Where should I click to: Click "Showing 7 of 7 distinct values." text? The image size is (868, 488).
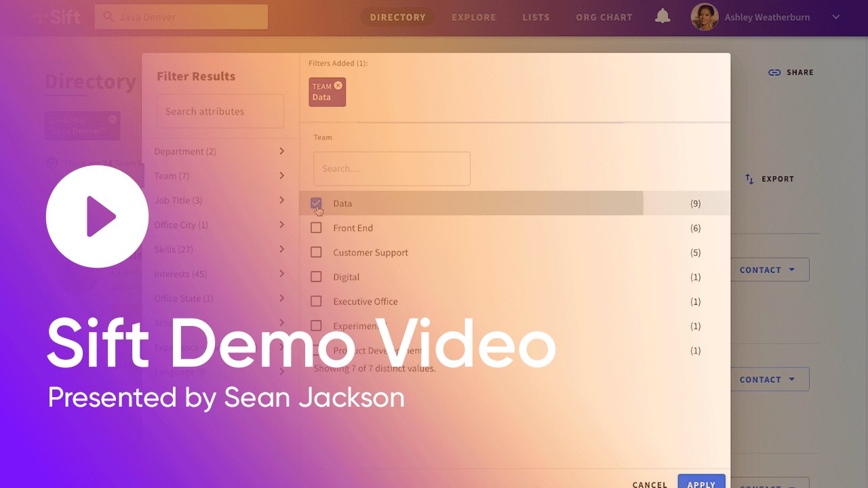(x=374, y=369)
